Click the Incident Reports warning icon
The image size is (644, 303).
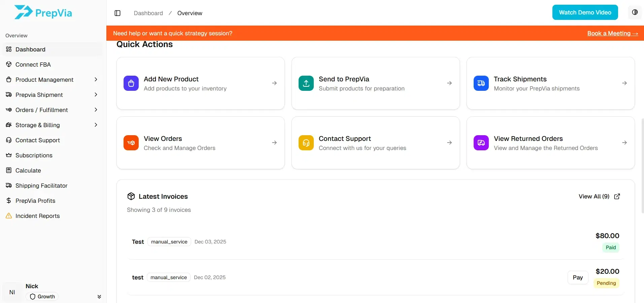click(9, 216)
